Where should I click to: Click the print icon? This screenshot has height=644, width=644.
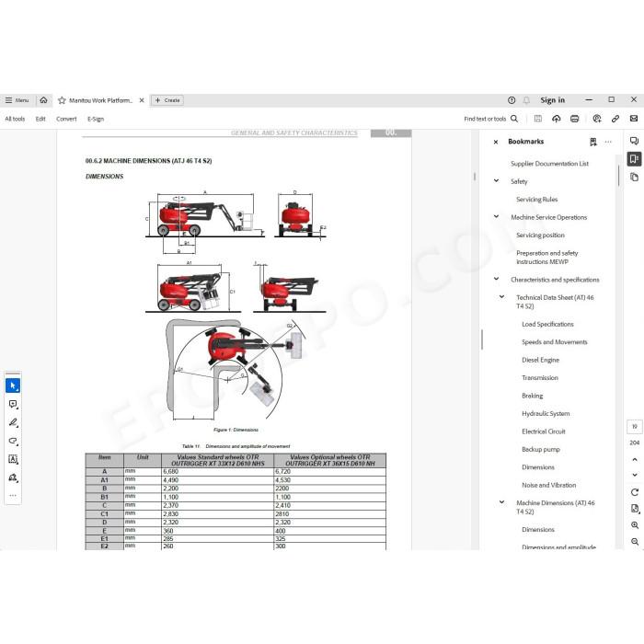pos(575,119)
